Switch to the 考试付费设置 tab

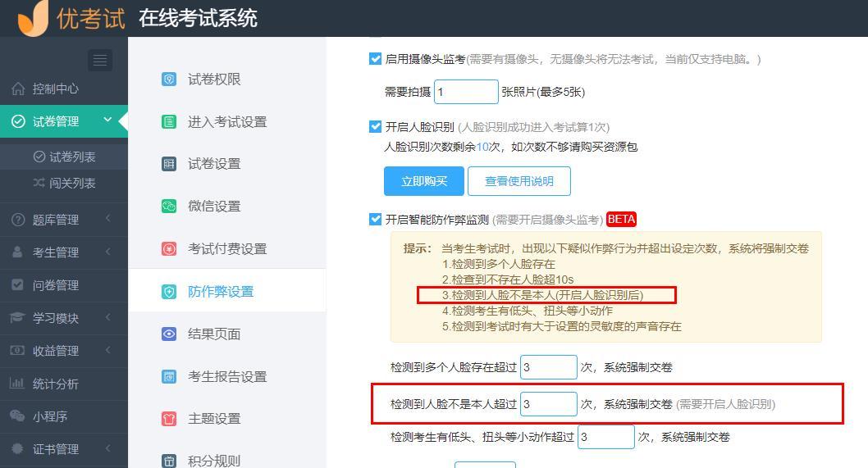coord(227,249)
